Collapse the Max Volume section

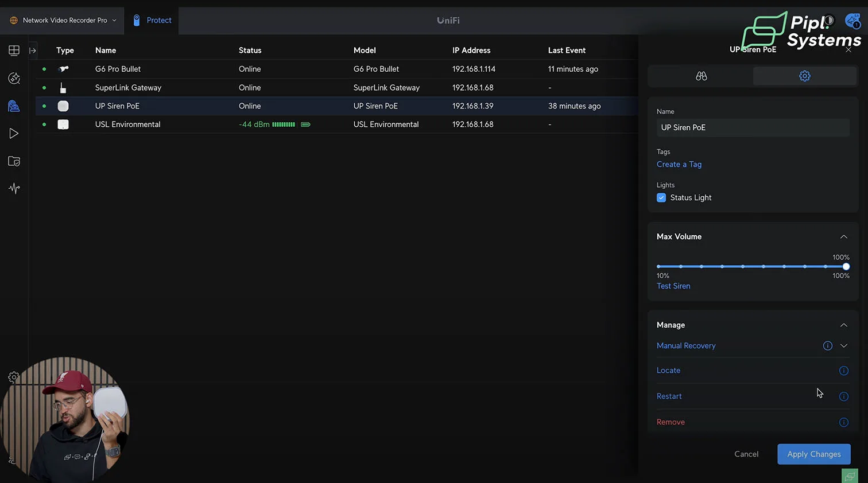843,237
